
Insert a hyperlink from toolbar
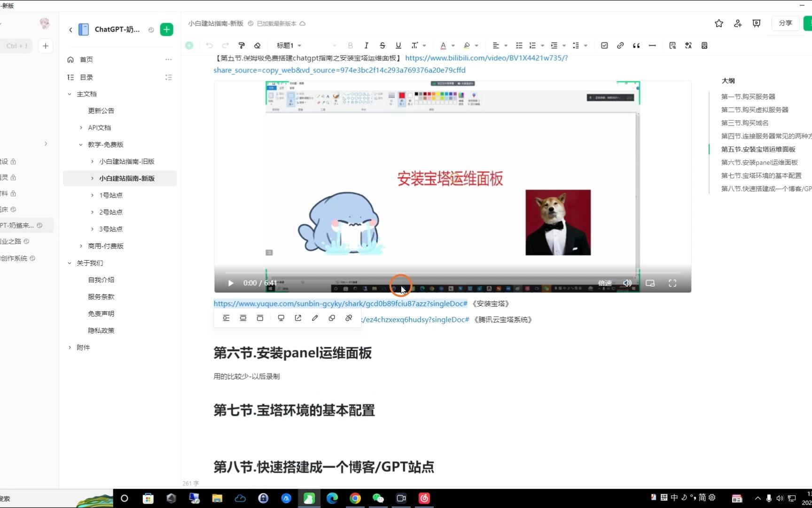(620, 46)
